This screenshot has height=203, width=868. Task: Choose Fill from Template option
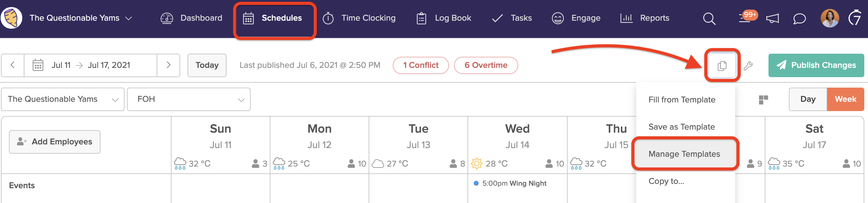pyautogui.click(x=682, y=99)
